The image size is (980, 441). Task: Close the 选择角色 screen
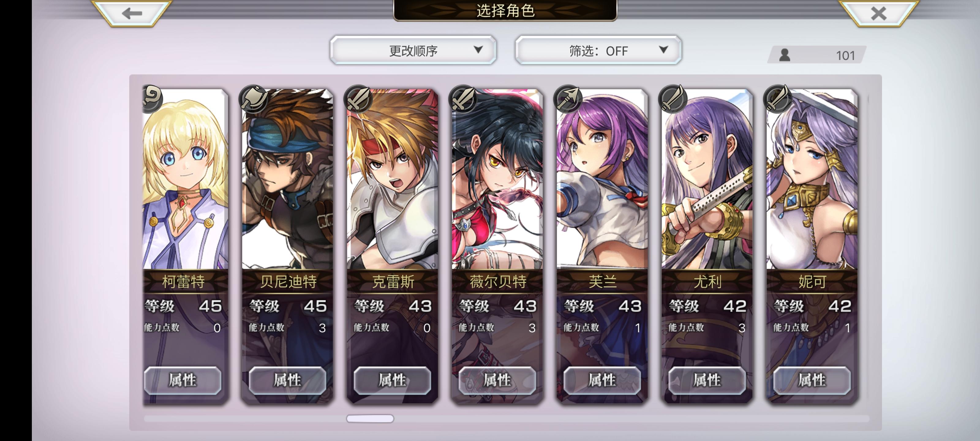[878, 13]
